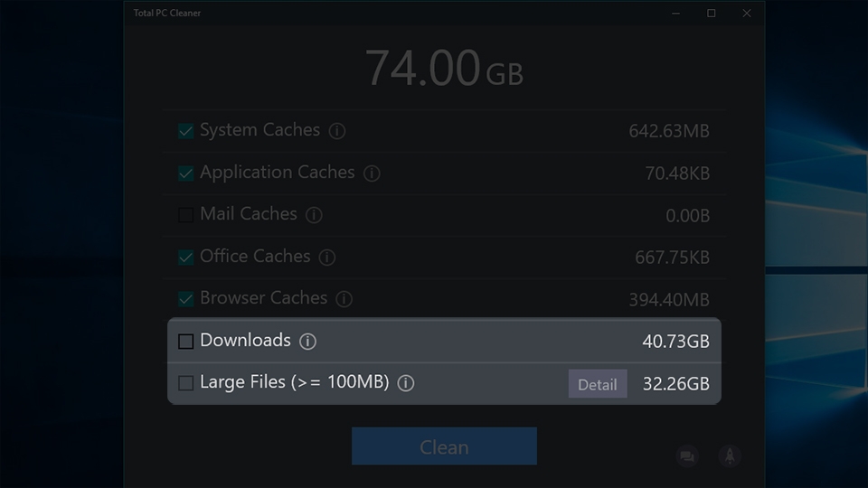
Task: Click the Mail Caches label
Action: click(249, 214)
